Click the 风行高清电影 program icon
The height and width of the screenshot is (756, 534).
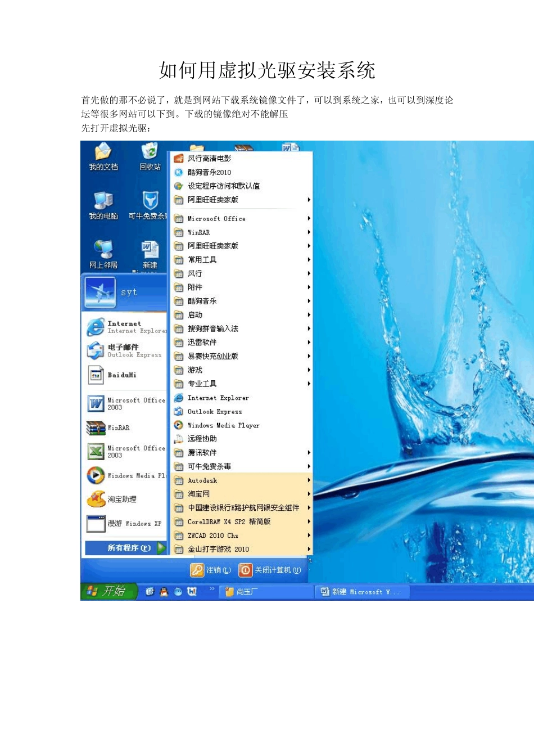pos(179,159)
